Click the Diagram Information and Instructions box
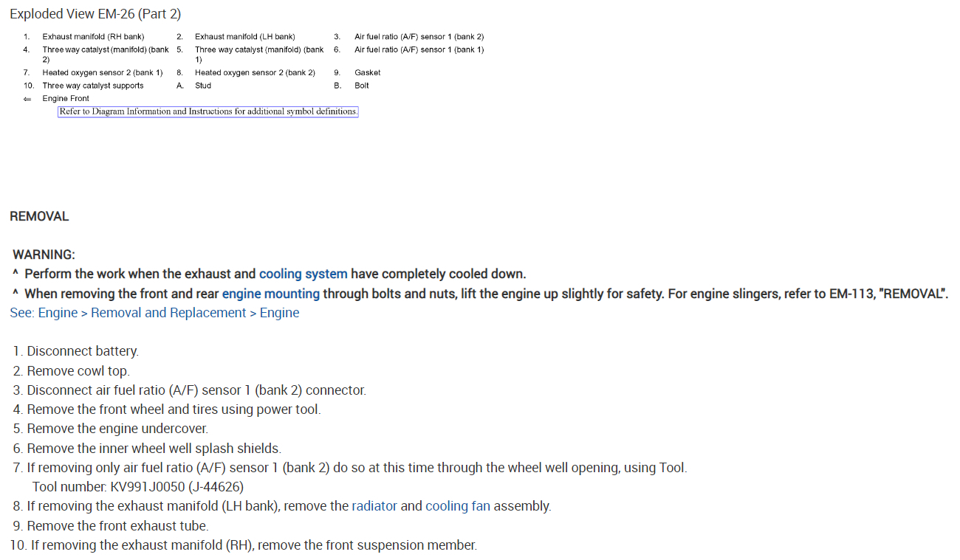 coord(208,112)
